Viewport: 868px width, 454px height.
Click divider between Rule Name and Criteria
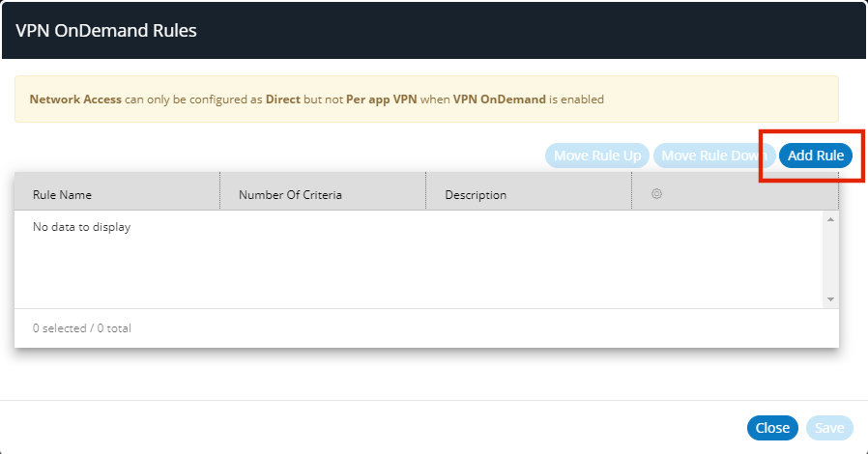(220, 191)
